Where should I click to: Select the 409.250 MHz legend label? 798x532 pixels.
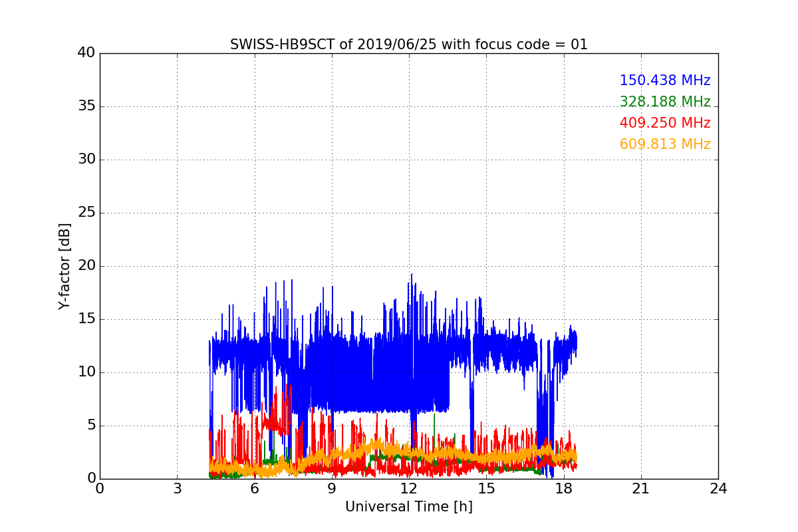(x=665, y=123)
